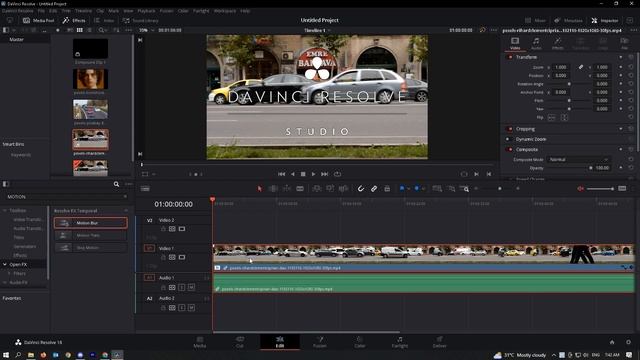640x360 pixels.
Task: Click the Detail Zoom icon
Action: (451, 189)
